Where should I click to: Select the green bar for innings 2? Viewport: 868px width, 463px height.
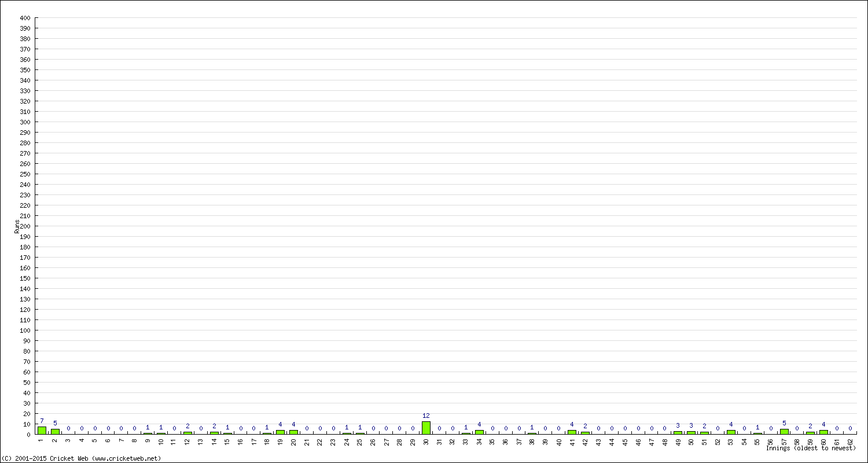[x=55, y=431]
